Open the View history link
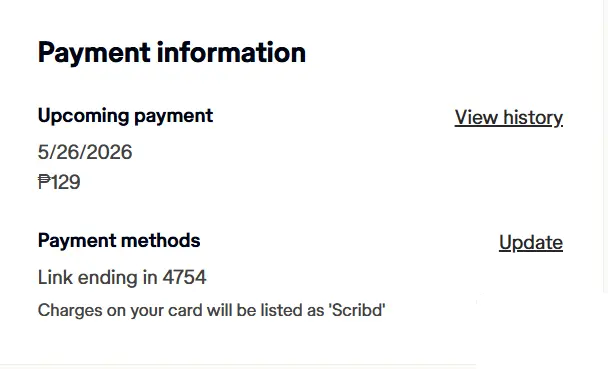 509,117
